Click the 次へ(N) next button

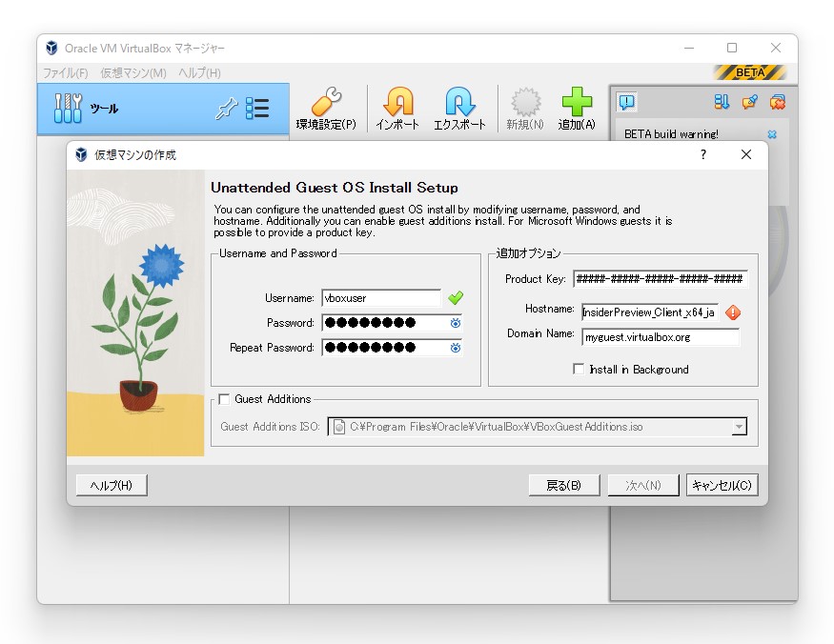pyautogui.click(x=643, y=485)
